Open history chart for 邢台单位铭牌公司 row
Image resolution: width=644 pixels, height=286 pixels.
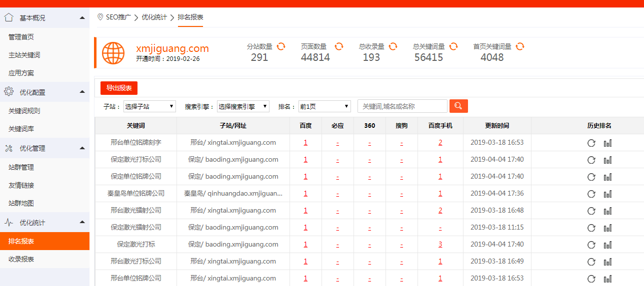point(607,279)
